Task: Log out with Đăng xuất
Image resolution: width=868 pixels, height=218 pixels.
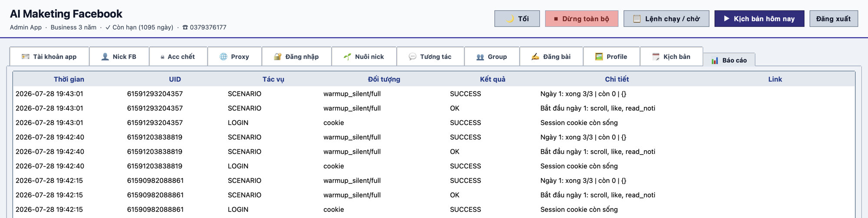Action: tap(833, 19)
